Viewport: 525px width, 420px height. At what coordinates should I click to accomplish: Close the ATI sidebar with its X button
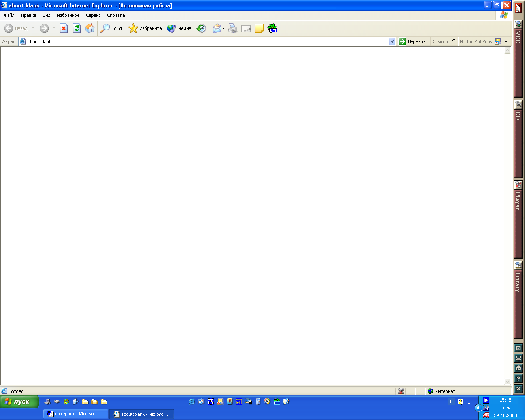tap(518, 388)
